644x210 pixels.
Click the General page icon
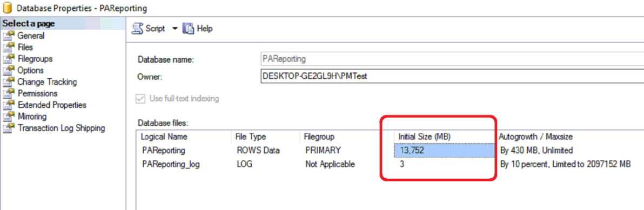click(x=9, y=36)
